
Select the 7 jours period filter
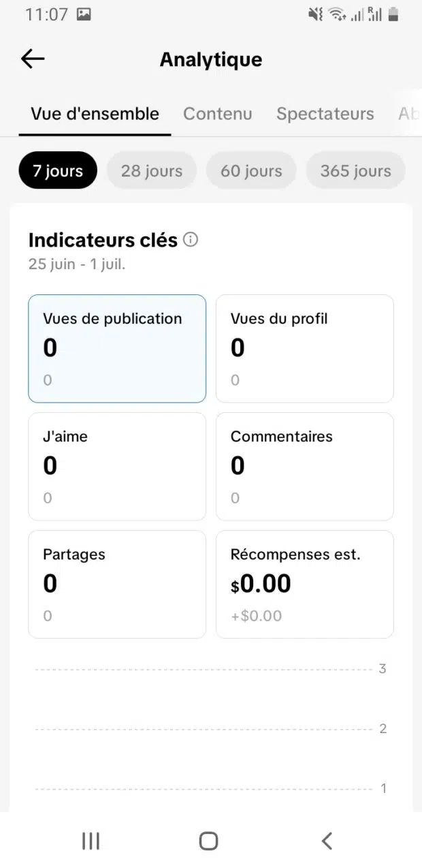click(58, 170)
